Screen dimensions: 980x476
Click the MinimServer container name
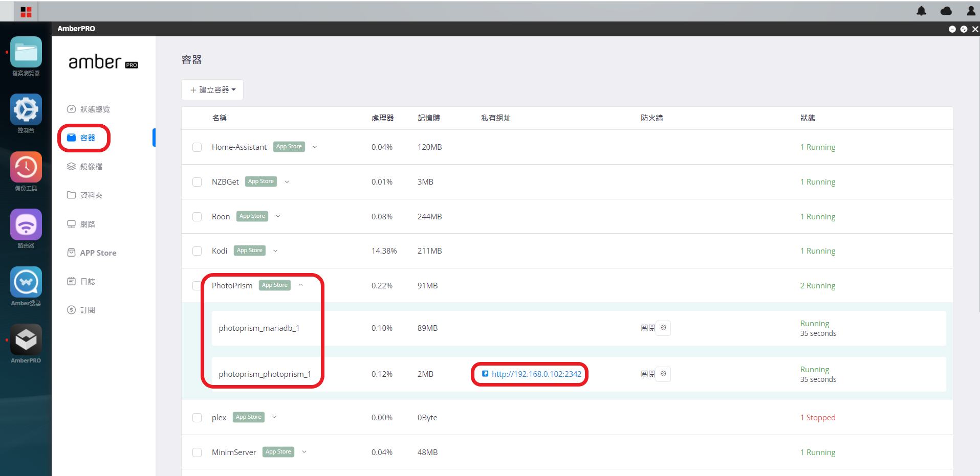[234, 452]
